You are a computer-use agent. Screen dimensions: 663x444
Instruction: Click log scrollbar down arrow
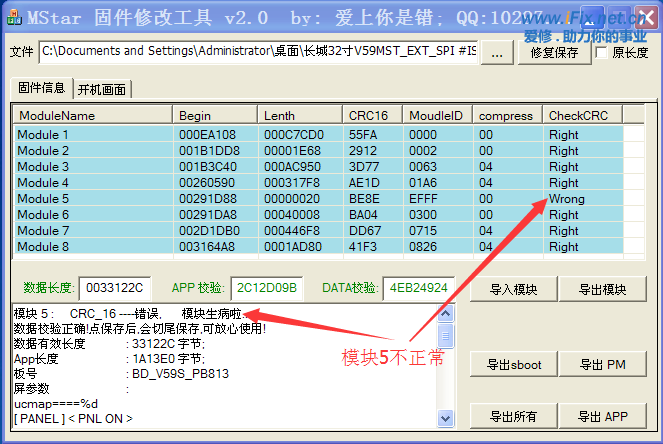tap(445, 418)
